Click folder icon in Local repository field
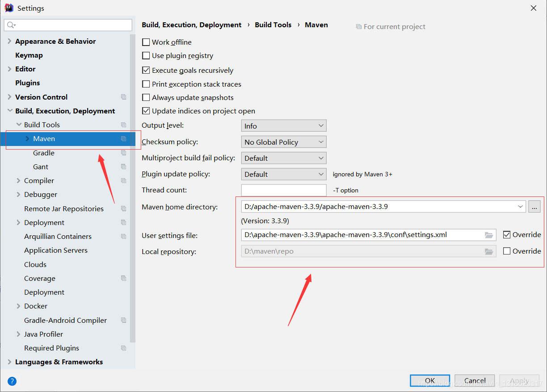 pos(489,251)
